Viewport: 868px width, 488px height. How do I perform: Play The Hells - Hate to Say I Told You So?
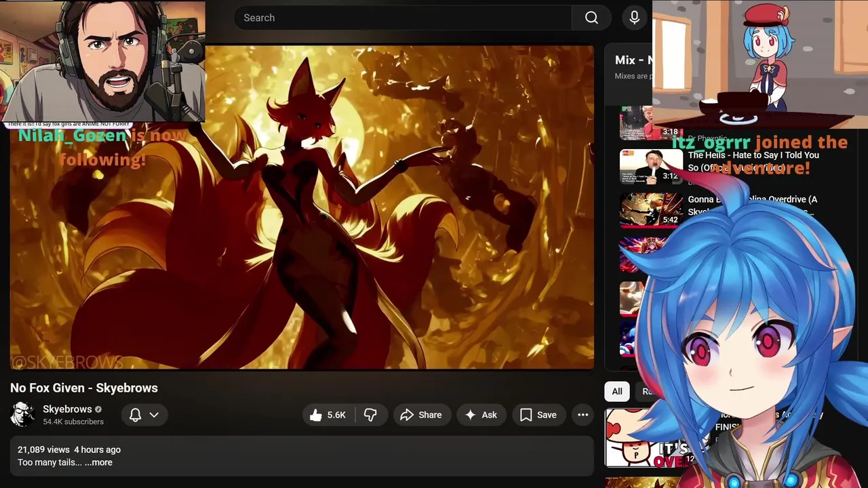pyautogui.click(x=753, y=161)
